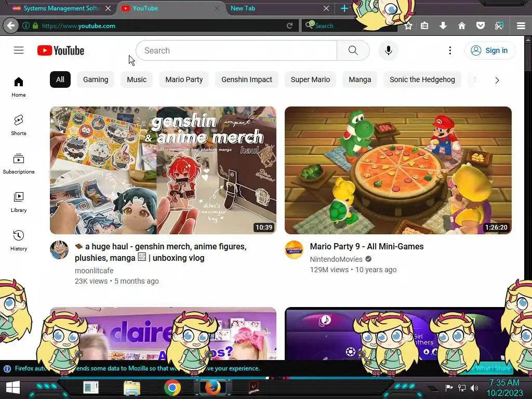Open the YouTube guide hamburger menu
This screenshot has height=399, width=532.
pyautogui.click(x=19, y=50)
